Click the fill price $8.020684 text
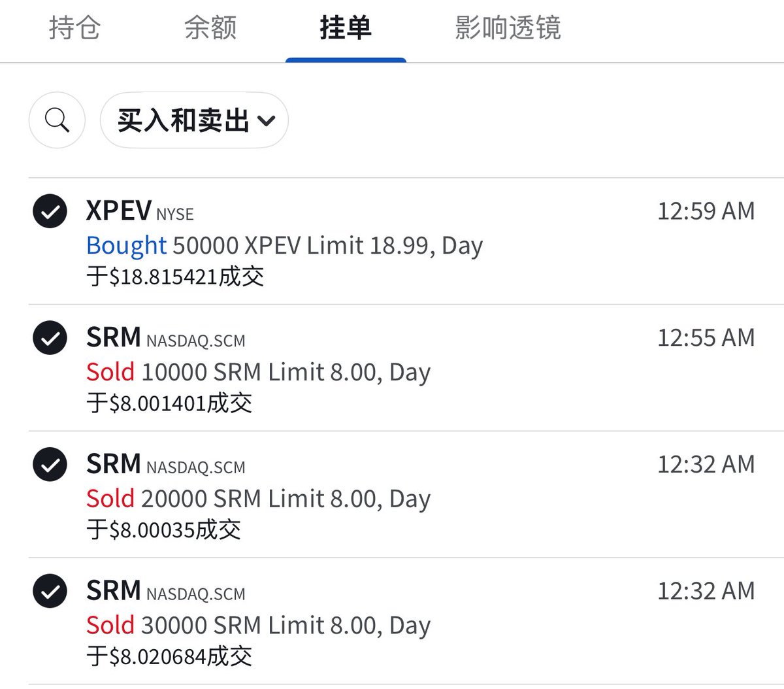 [169, 656]
